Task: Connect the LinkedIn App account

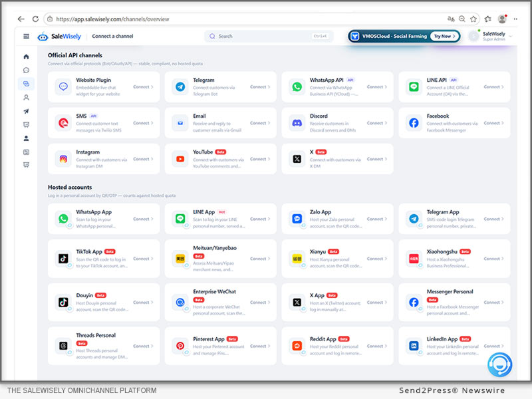Action: [493, 346]
